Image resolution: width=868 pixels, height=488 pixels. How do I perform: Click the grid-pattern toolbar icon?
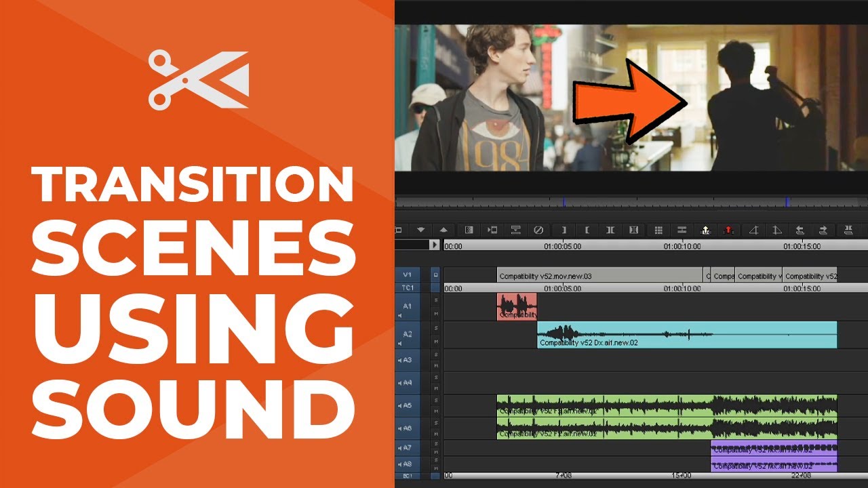pos(658,230)
